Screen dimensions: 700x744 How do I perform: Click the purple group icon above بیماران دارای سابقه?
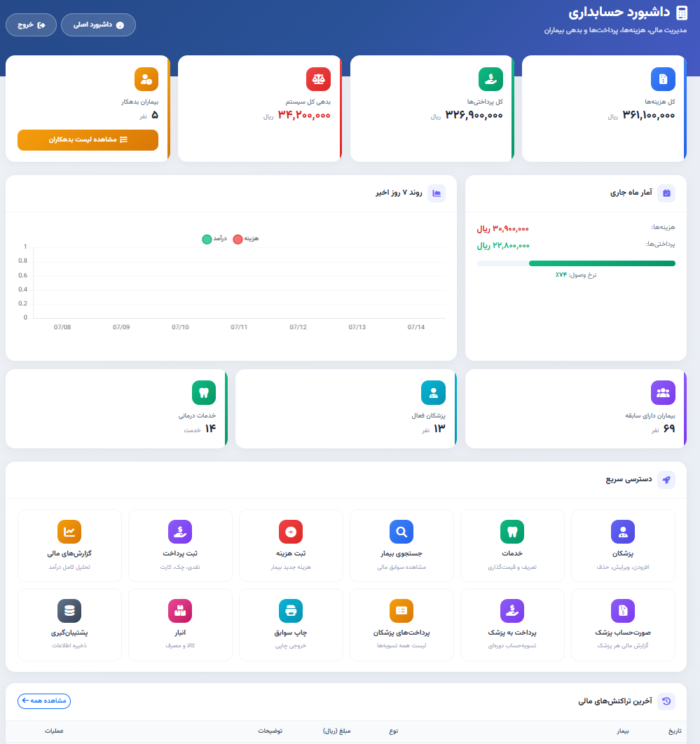(x=663, y=393)
